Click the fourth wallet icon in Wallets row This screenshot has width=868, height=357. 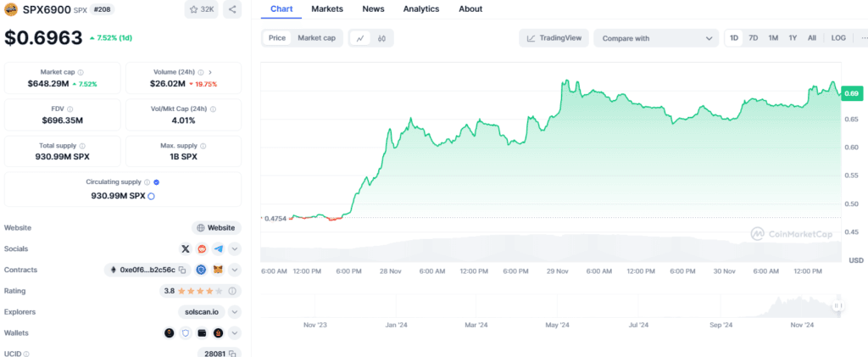click(x=219, y=333)
